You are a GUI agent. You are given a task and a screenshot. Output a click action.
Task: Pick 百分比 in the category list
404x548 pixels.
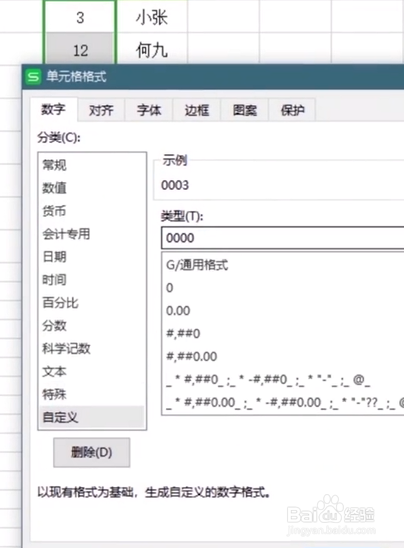(92, 303)
